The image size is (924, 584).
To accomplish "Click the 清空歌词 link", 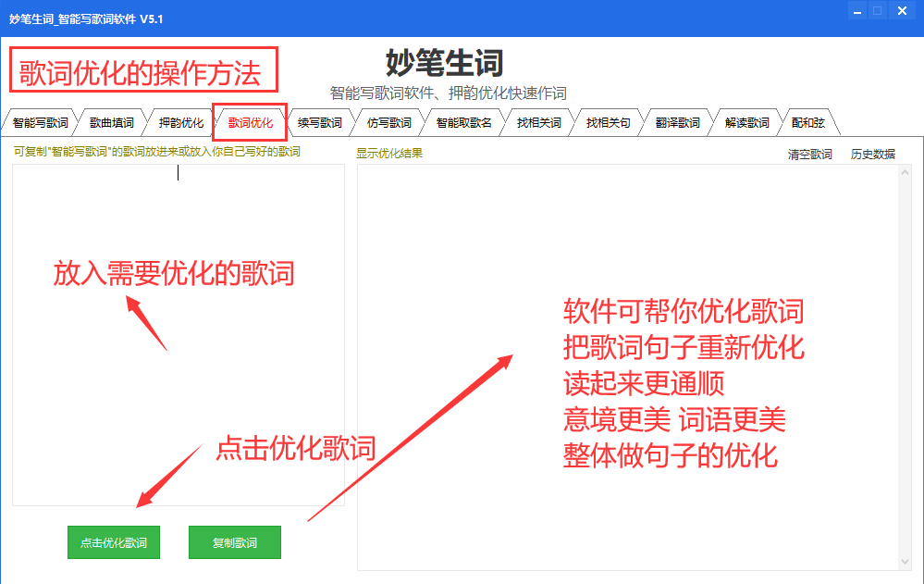I will tap(809, 154).
